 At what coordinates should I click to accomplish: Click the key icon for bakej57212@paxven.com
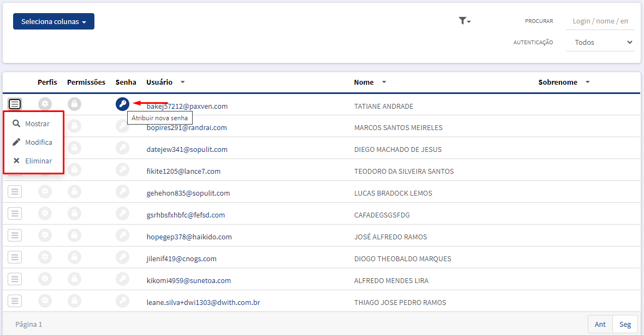[122, 104]
